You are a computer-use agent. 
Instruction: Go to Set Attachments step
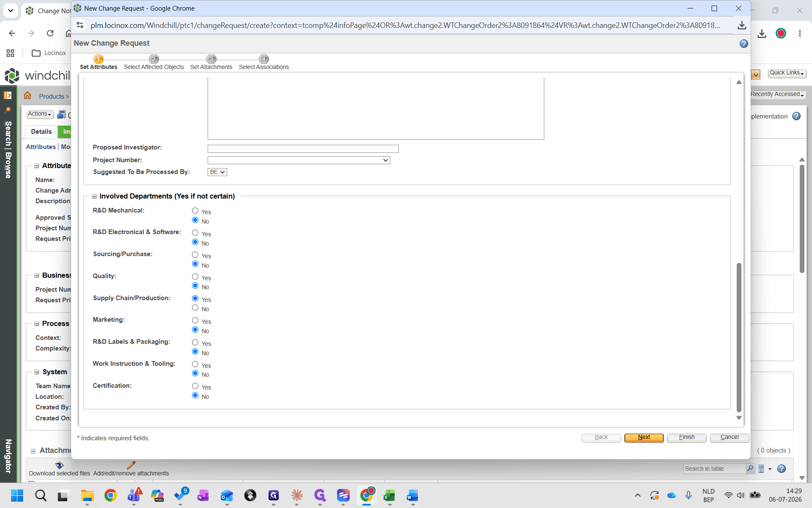(211, 63)
